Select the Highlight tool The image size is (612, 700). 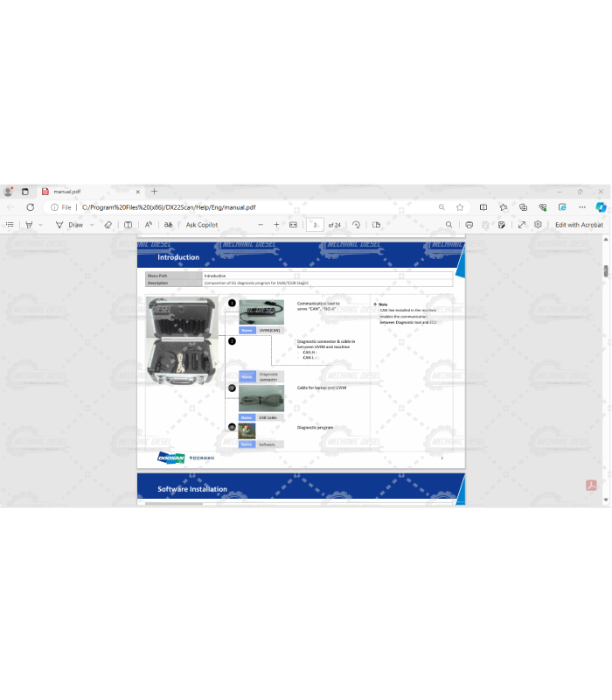click(x=29, y=225)
